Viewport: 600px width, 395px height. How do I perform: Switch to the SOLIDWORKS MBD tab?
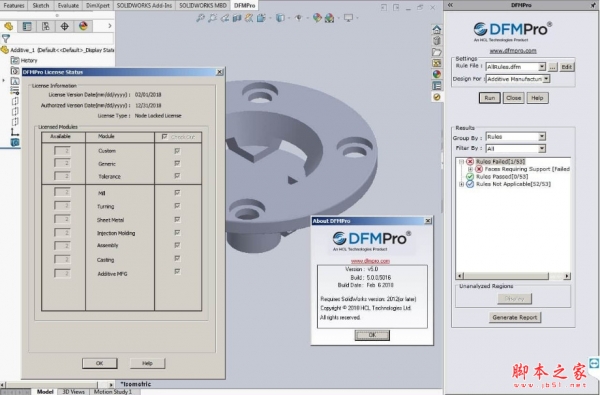(203, 5)
